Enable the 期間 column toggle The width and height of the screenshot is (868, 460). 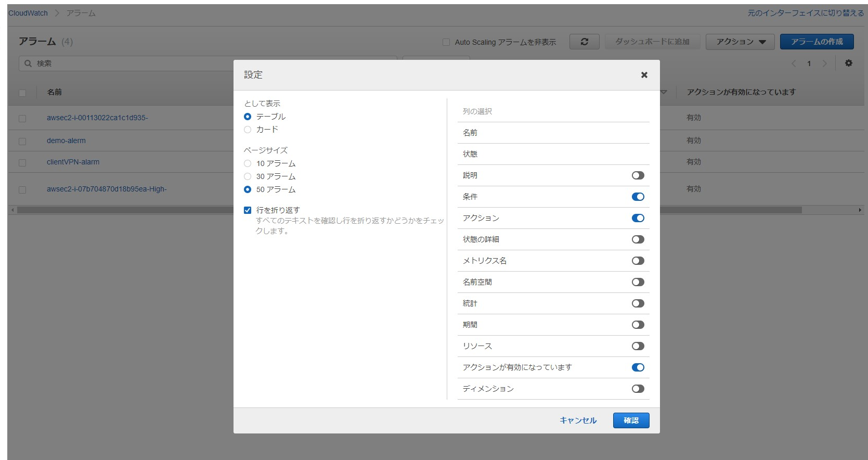(638, 325)
